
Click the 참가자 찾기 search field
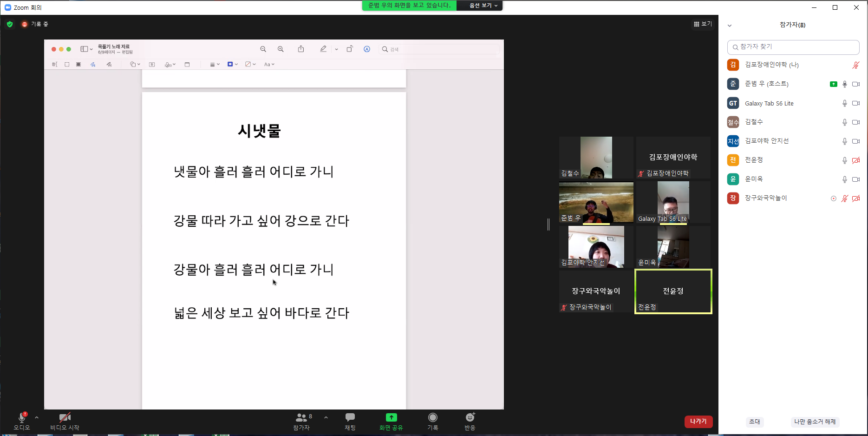coord(793,47)
